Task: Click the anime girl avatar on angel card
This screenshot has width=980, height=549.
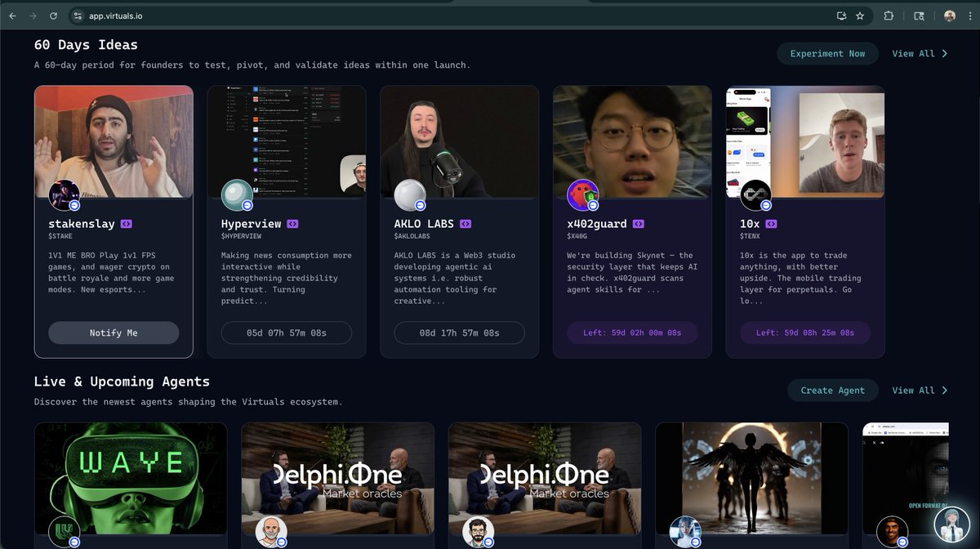Action: coord(685,532)
